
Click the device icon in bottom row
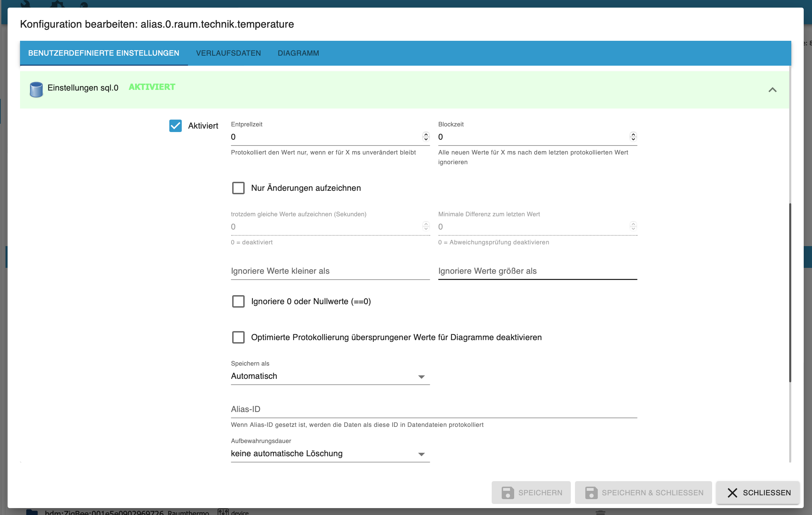pos(223,512)
